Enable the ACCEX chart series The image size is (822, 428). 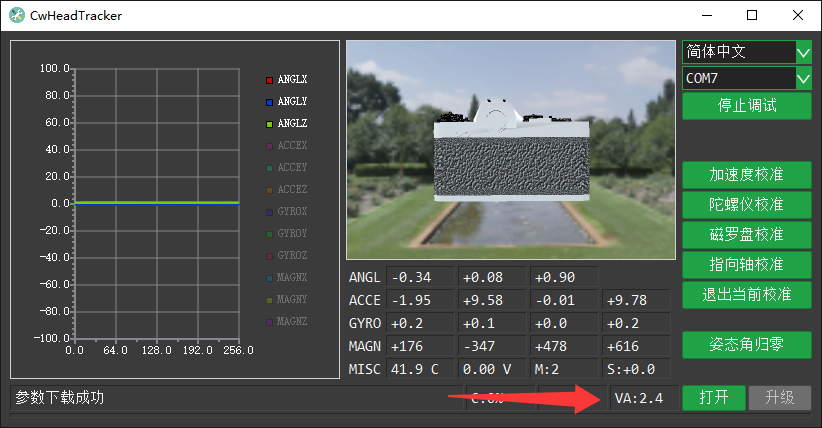(x=287, y=146)
